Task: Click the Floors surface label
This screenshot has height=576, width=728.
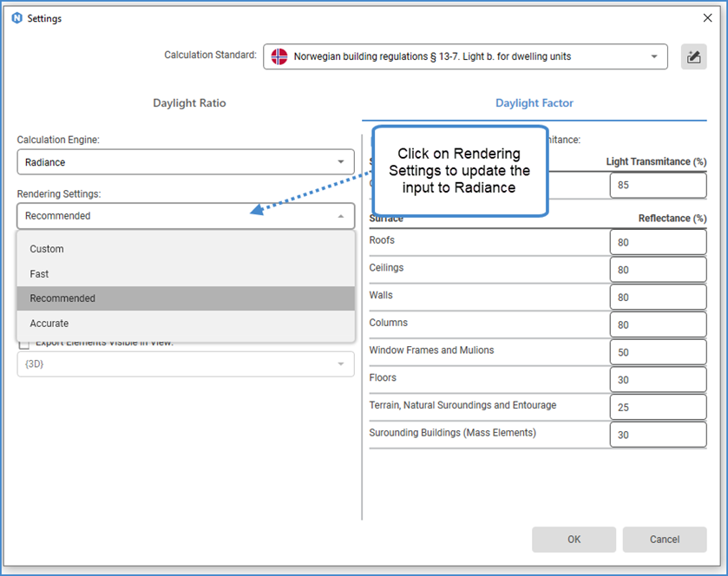Action: coord(383,377)
